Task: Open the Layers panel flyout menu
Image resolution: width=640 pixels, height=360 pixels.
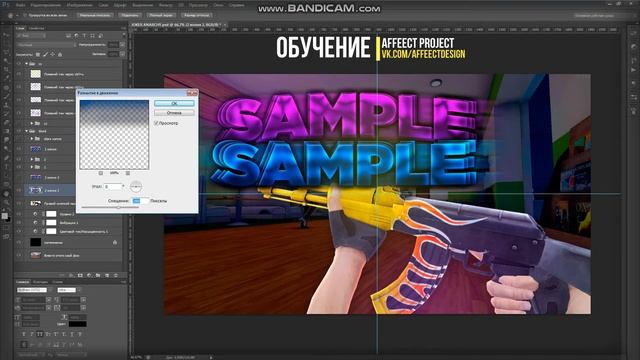Action: tap(123, 28)
